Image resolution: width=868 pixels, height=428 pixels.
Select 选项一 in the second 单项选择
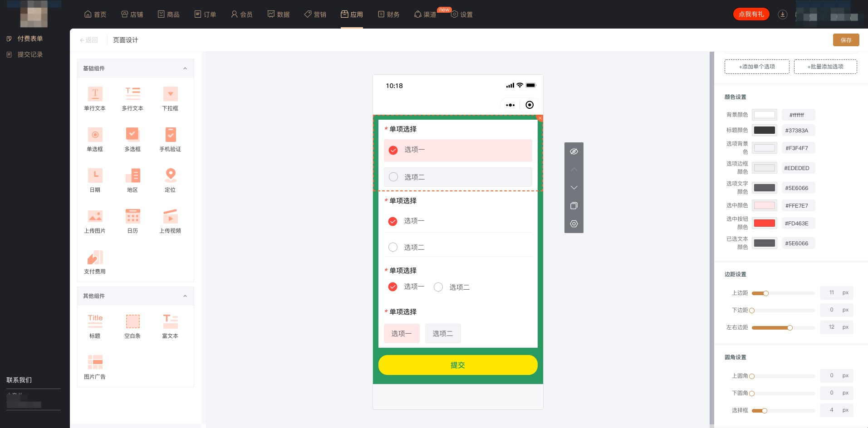[458, 221]
